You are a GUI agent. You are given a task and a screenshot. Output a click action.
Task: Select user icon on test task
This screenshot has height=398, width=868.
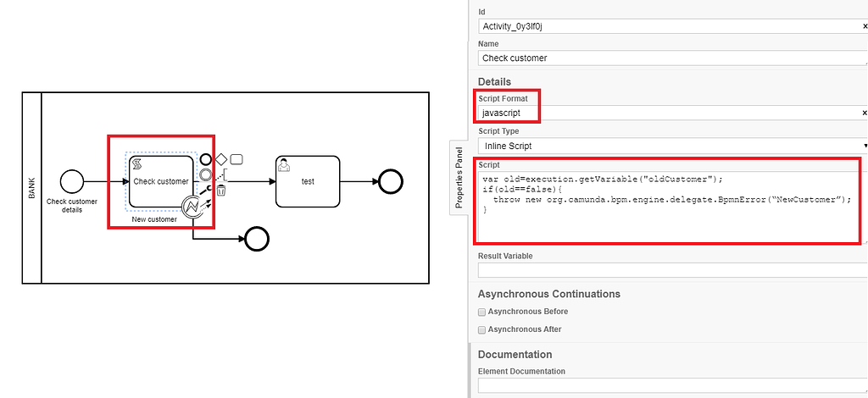pyautogui.click(x=284, y=165)
